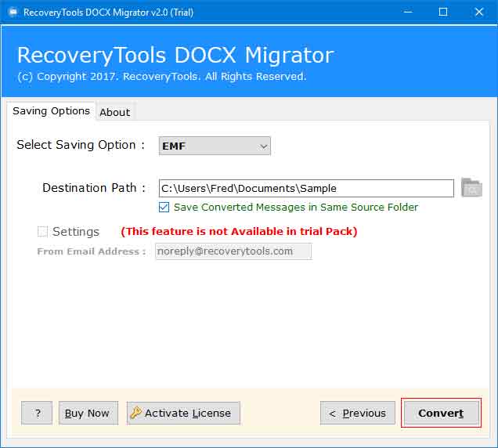This screenshot has height=448, width=498.
Task: Go back with the Previous button
Action: click(x=358, y=413)
